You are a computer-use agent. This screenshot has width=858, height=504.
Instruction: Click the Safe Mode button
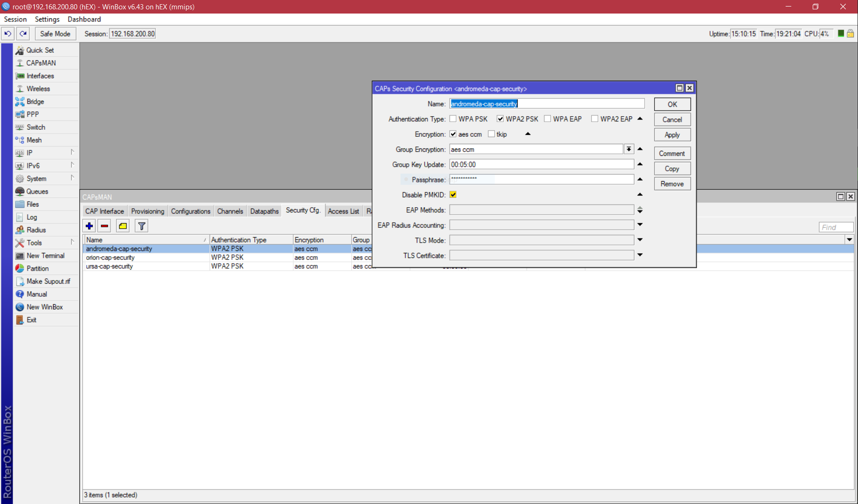(55, 34)
